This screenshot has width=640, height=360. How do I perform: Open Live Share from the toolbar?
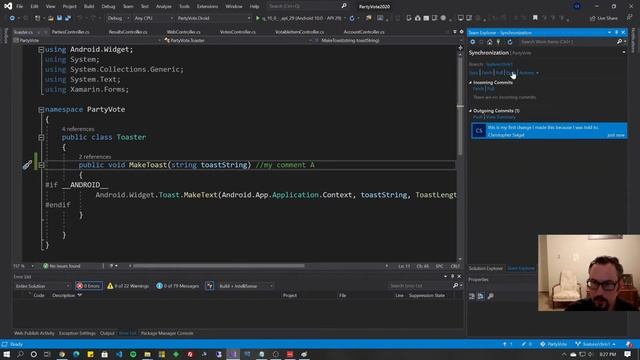pyautogui.click(x=604, y=18)
